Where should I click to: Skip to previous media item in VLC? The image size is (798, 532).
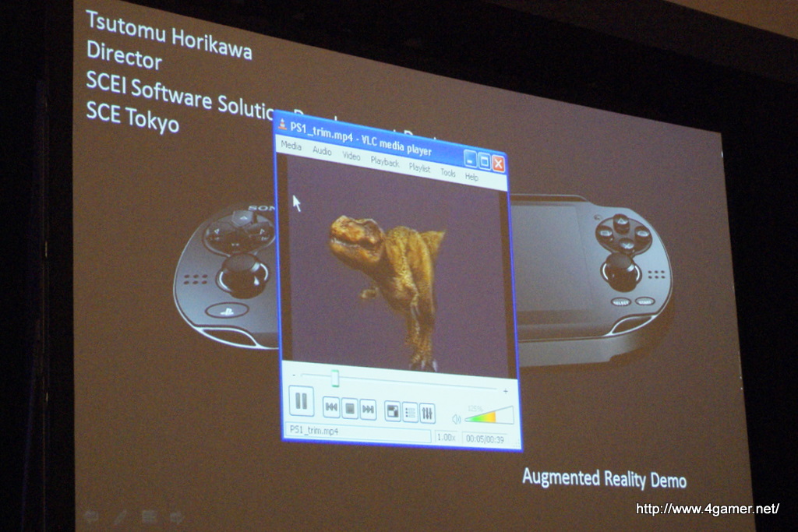pyautogui.click(x=331, y=407)
